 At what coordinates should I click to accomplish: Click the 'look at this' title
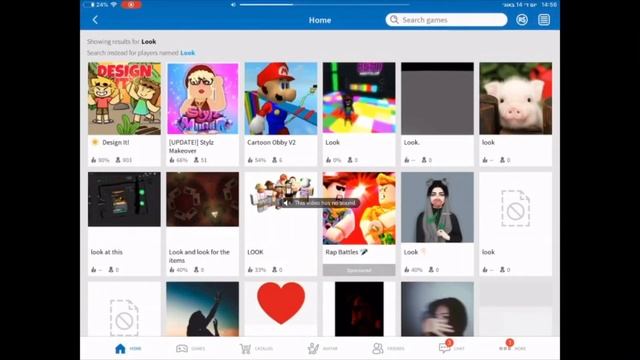coord(107,252)
